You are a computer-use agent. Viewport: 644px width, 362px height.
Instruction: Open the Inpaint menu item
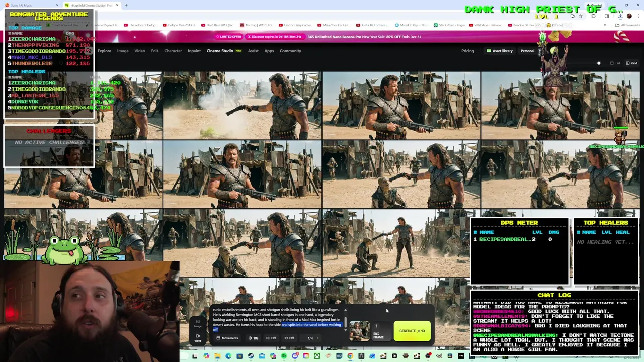(194, 51)
